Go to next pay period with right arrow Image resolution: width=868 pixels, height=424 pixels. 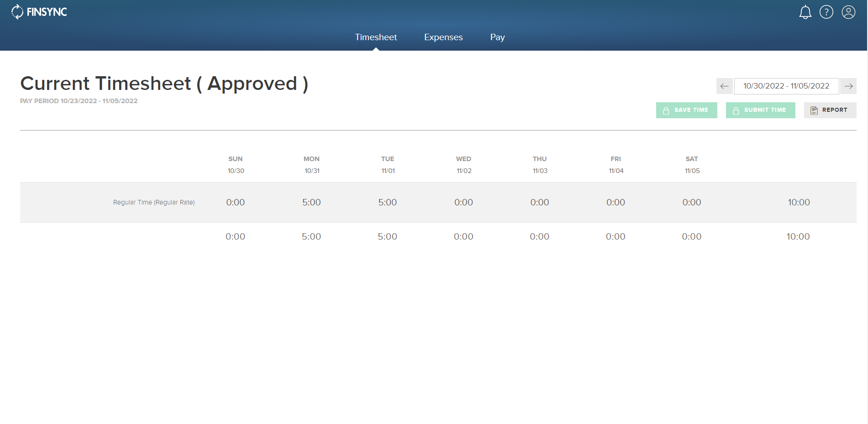point(849,86)
